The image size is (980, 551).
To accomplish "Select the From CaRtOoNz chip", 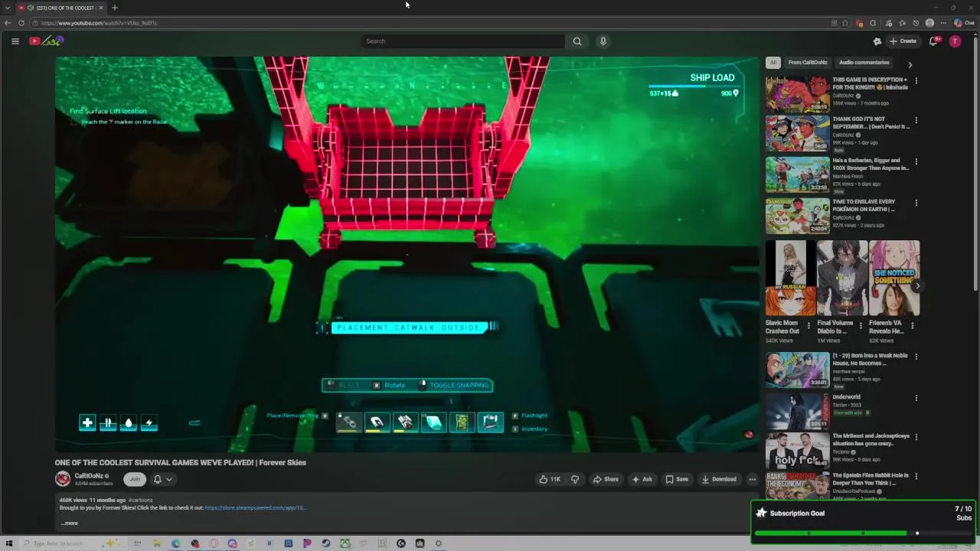I will click(x=808, y=63).
